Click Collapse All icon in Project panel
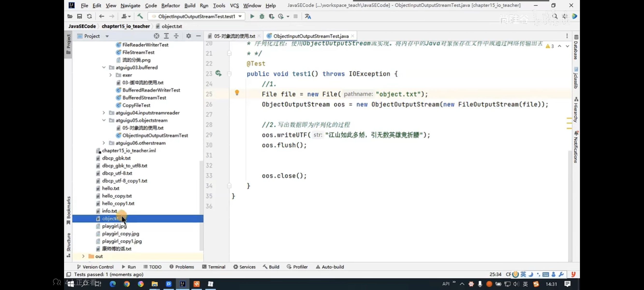This screenshot has height=290, width=644. 176,36
